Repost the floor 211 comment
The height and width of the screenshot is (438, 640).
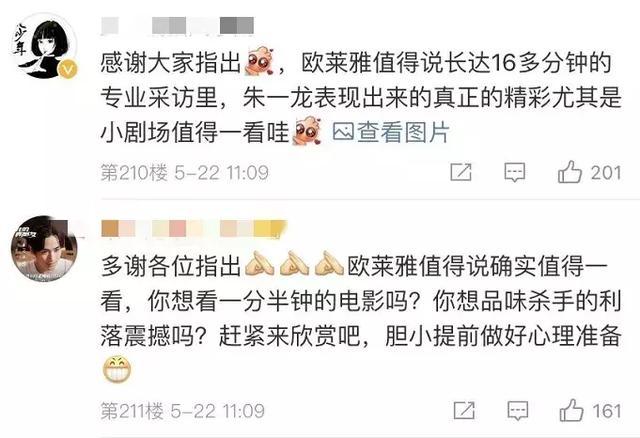pos(464,411)
